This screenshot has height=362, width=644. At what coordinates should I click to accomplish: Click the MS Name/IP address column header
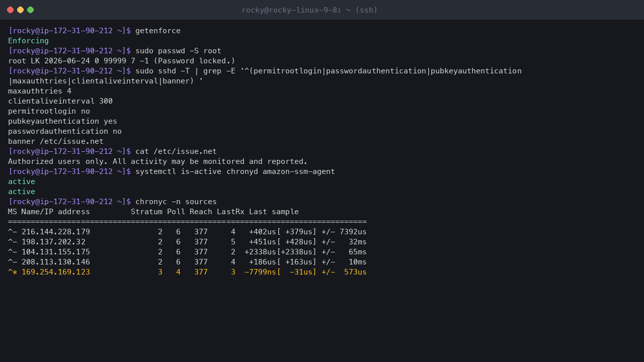click(x=49, y=212)
